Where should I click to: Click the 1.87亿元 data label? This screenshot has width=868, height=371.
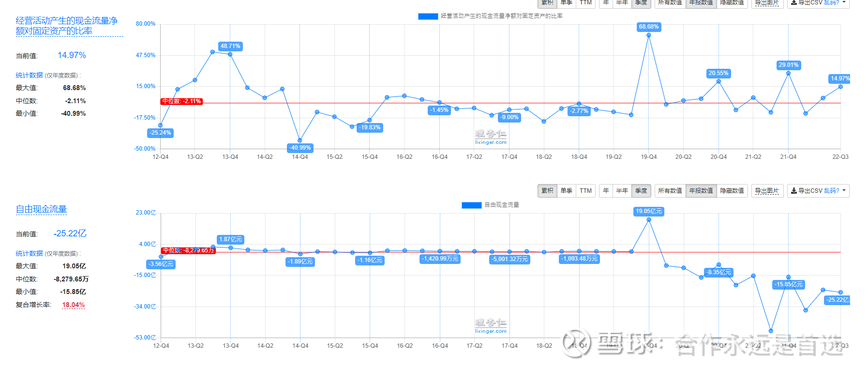click(x=231, y=239)
